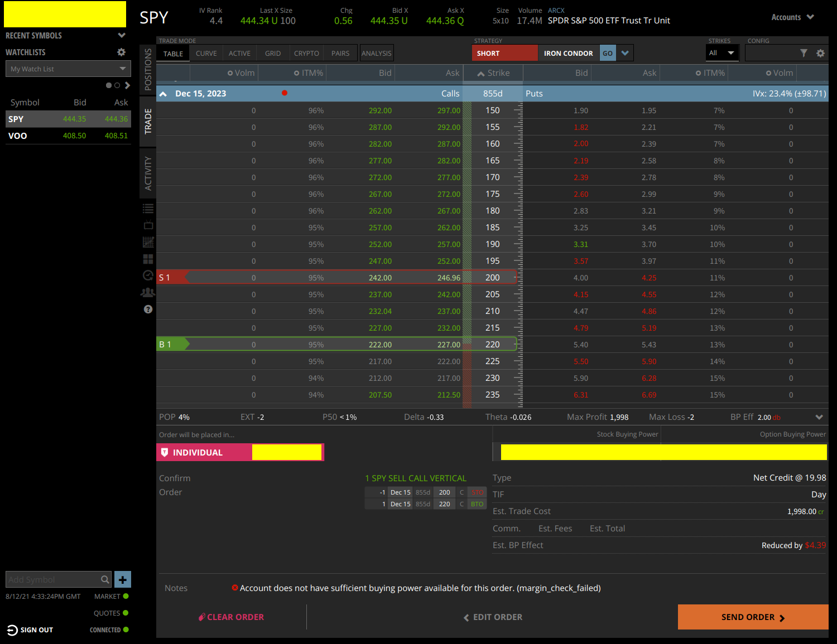Collapse the Dec 15, 2023 expiration
Screen dimensions: 837x644
click(163, 94)
